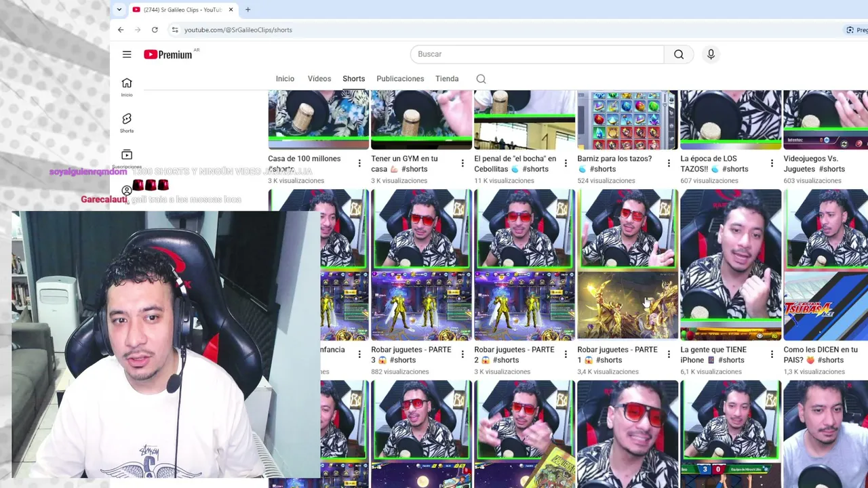
Task: Click the "3,4 K visualizaciones" view count
Action: [608, 372]
